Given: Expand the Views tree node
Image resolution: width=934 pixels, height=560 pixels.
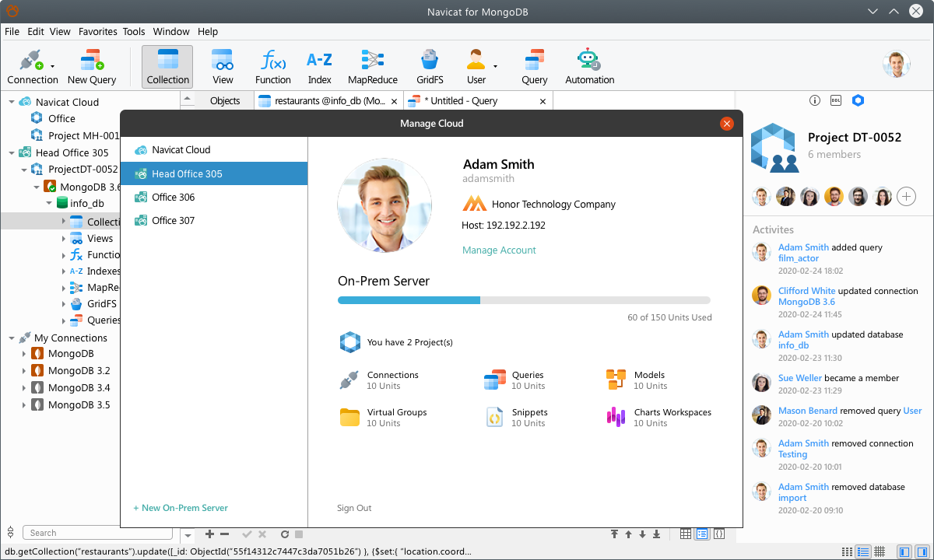Looking at the screenshot, I should coord(64,239).
